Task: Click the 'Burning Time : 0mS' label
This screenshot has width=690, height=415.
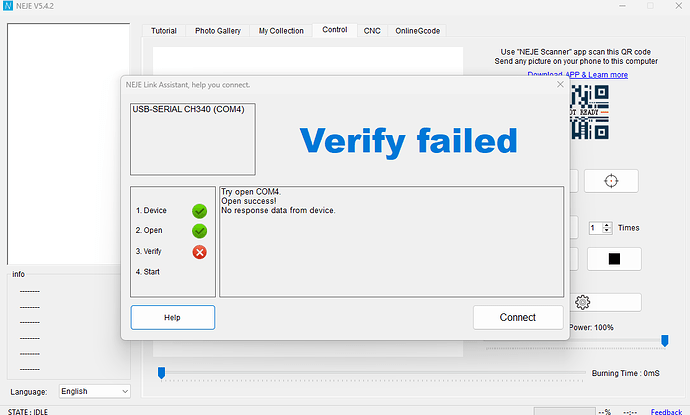Action: coord(625,373)
